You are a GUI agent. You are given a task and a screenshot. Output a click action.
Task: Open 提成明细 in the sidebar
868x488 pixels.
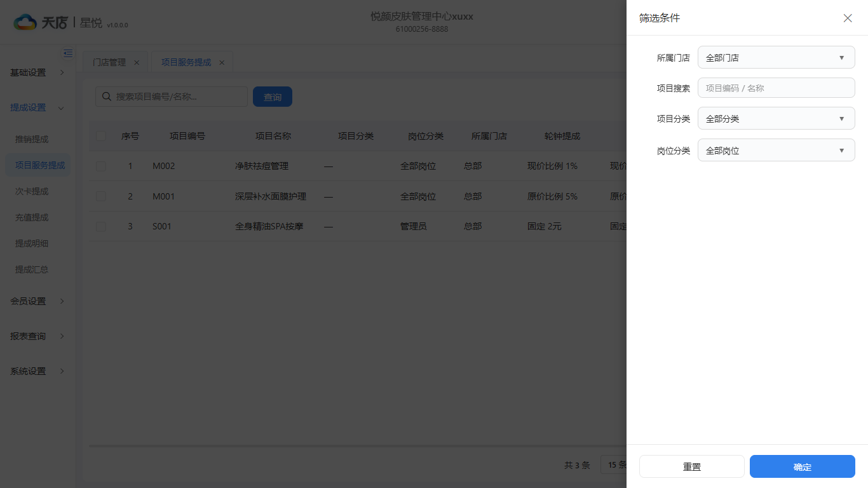tap(32, 243)
